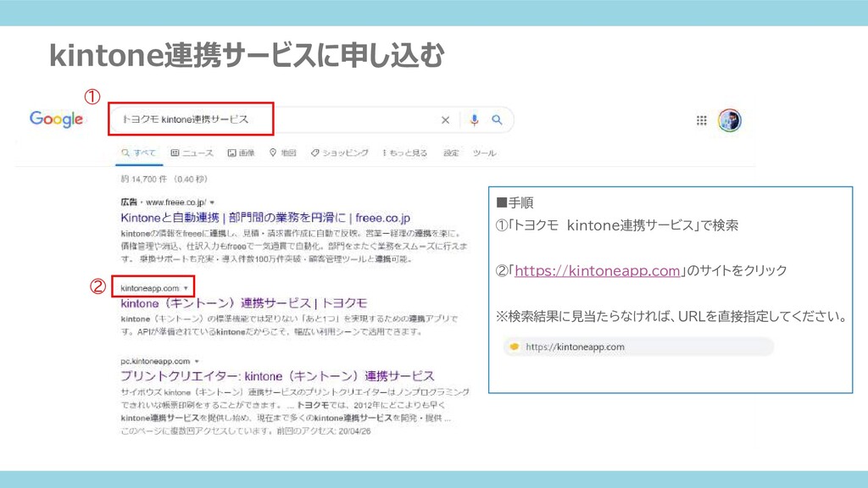868x488 pixels.
Task: Expand dropdown arrow beside pc.kintoneapp.com
Action: [x=197, y=361]
